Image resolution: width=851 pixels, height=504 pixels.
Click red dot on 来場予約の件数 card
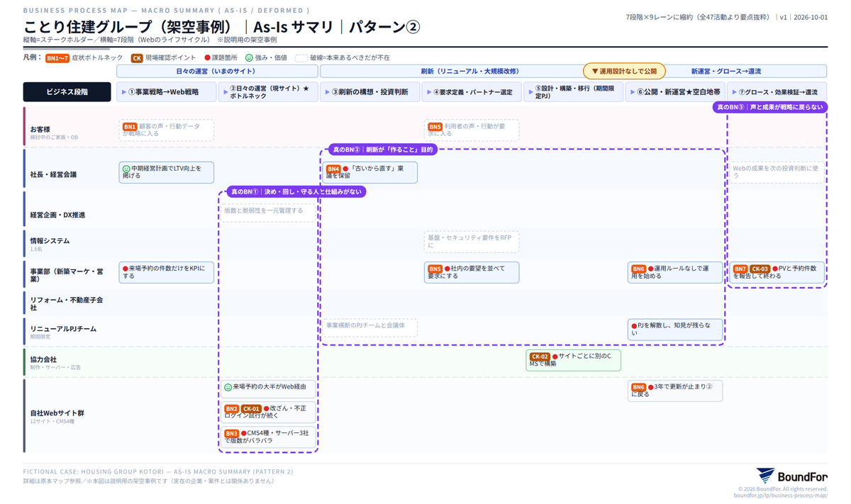pos(126,269)
